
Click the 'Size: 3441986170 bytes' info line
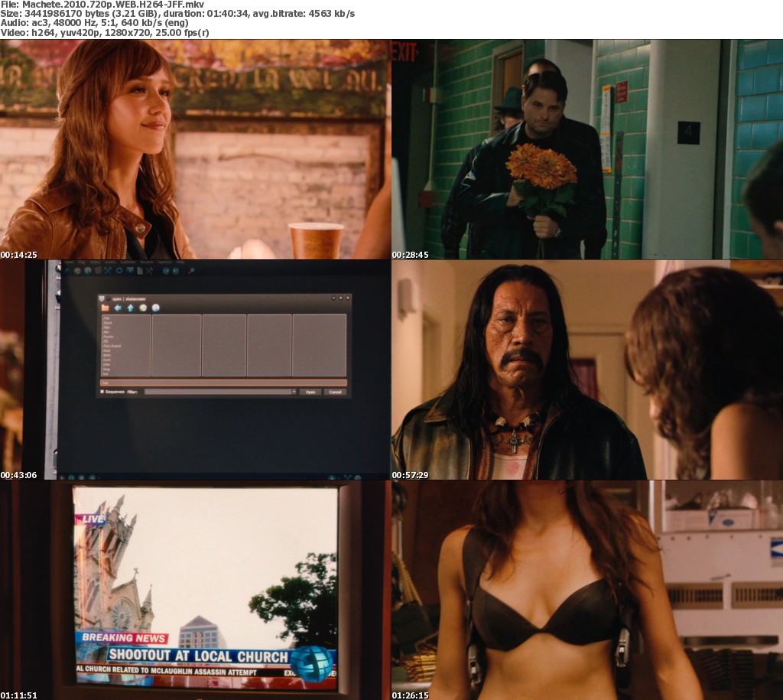point(177,14)
